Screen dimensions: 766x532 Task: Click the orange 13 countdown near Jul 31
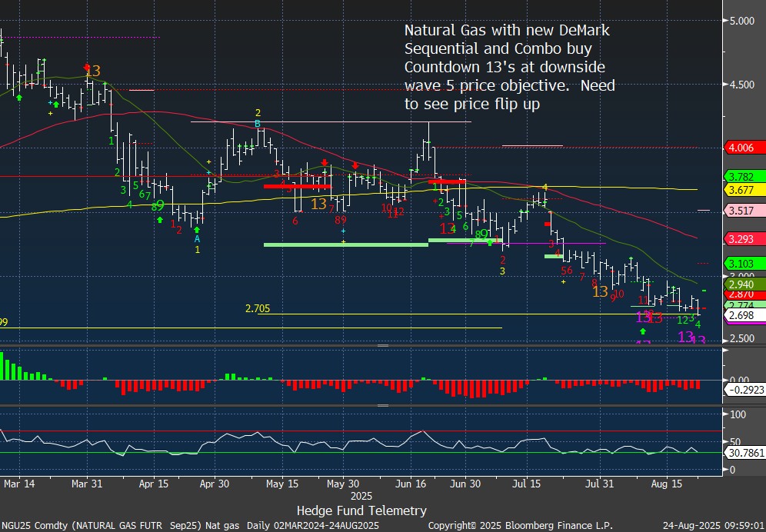[600, 291]
